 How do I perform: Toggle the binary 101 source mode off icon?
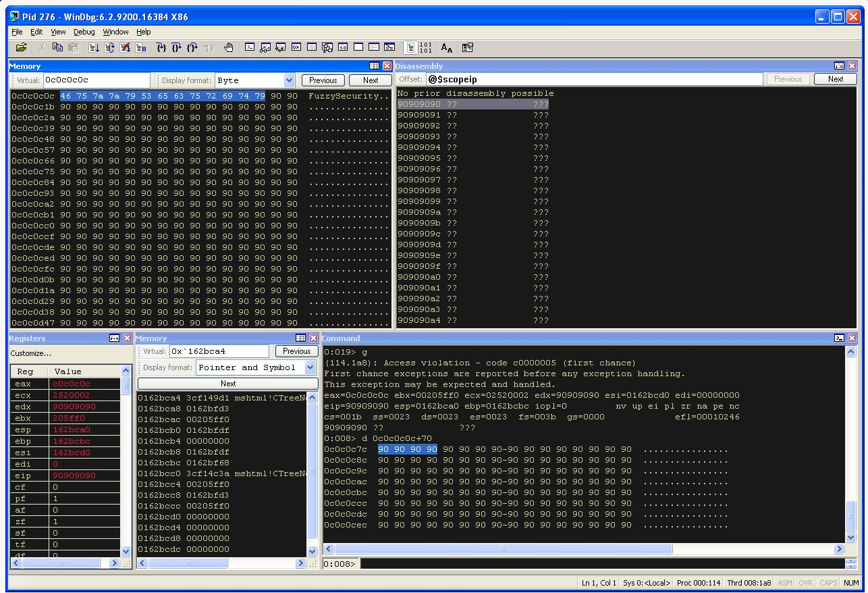[426, 47]
